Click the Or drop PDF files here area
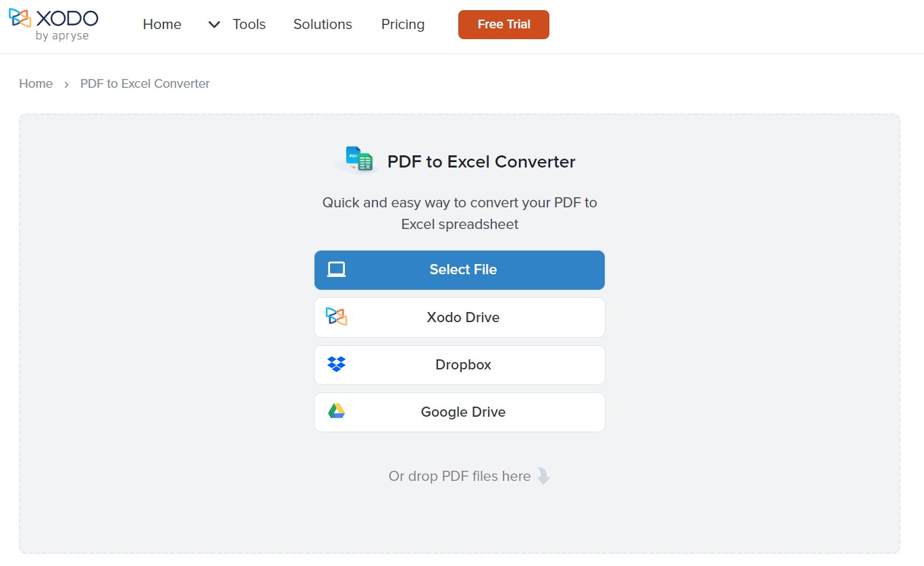Viewport: 924px width, 566px height. tap(460, 476)
